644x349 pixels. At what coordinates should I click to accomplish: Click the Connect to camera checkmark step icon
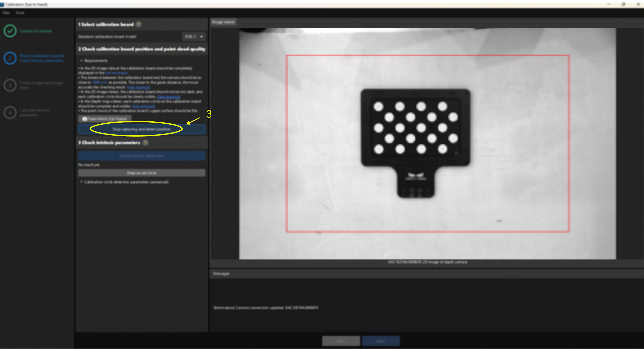[10, 31]
